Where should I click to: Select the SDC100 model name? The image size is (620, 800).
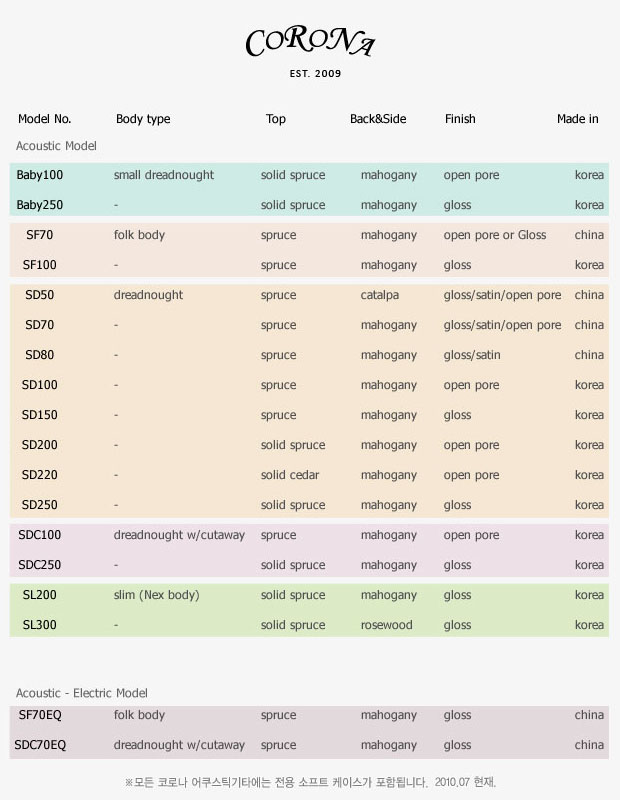click(39, 535)
